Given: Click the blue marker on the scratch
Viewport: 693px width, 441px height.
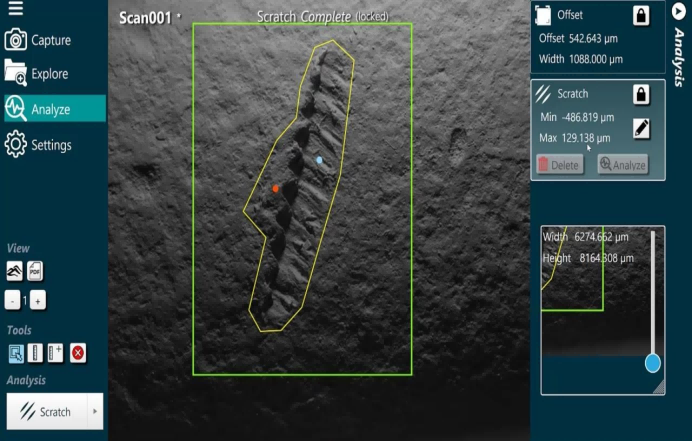Looking at the screenshot, I should pyautogui.click(x=320, y=160).
